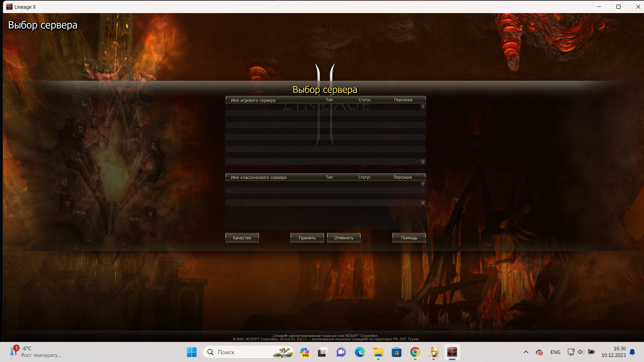The height and width of the screenshot is (362, 644).
Task: Close the Lineage II window
Action: pos(638,7)
